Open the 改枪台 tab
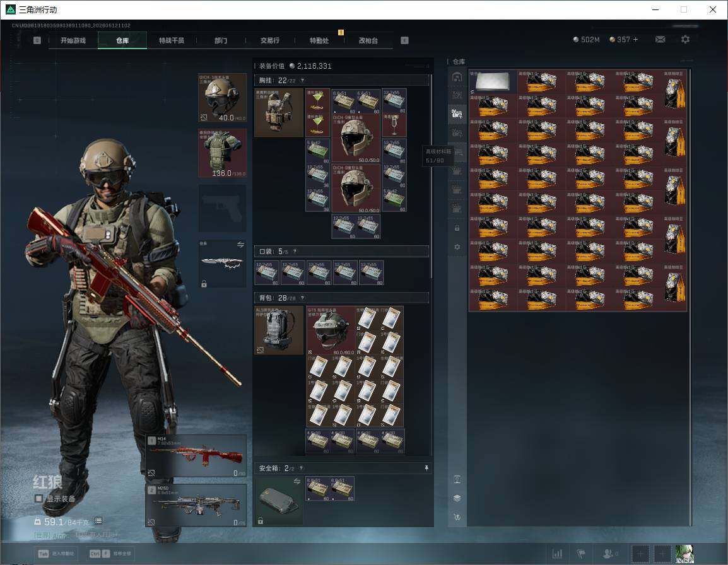Viewport: 728px width, 565px height. 368,40
